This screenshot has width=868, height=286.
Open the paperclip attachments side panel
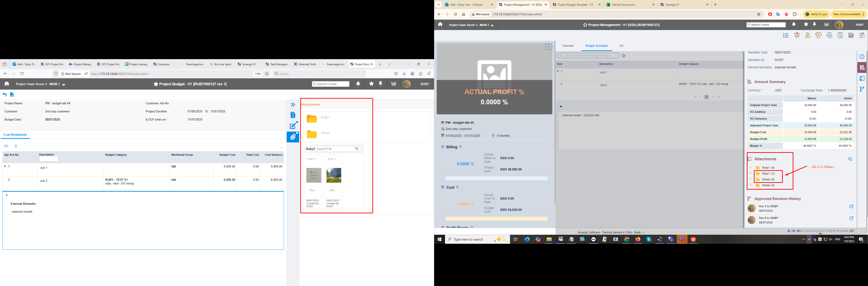(293, 137)
